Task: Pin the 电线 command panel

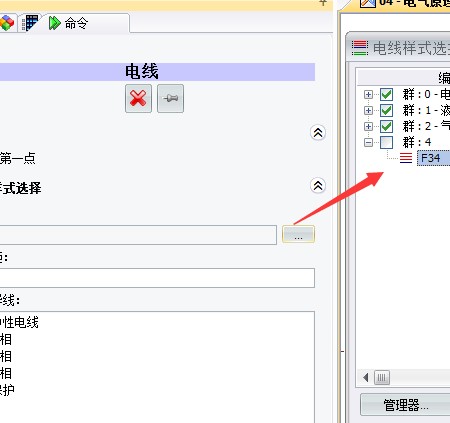Action: tap(170, 99)
